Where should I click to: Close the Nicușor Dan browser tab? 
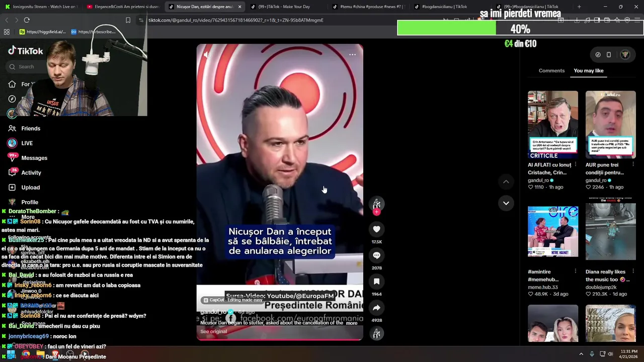pyautogui.click(x=239, y=7)
